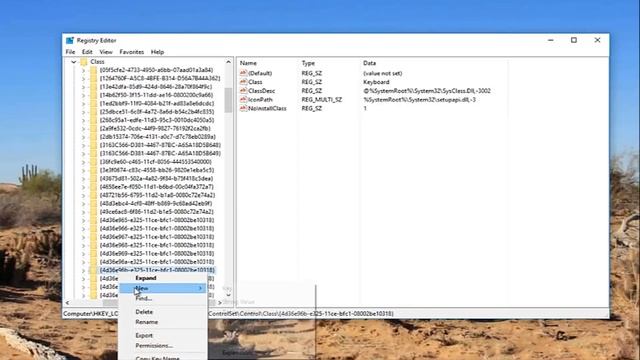Click the '(value not set)' data cell
The image size is (640, 360).
coord(382,73)
